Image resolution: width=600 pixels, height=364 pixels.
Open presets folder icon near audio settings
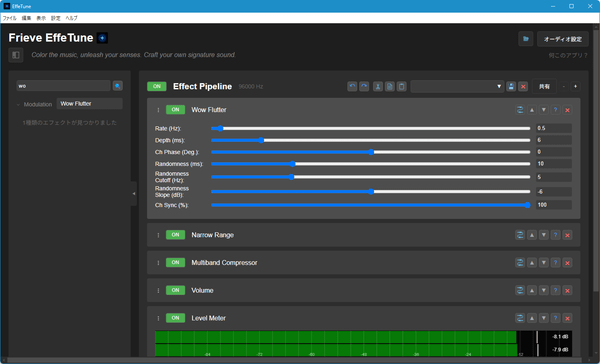(526, 39)
